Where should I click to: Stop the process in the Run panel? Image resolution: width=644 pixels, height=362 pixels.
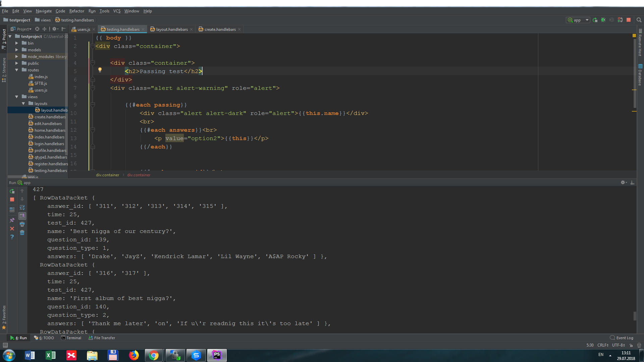click(12, 199)
